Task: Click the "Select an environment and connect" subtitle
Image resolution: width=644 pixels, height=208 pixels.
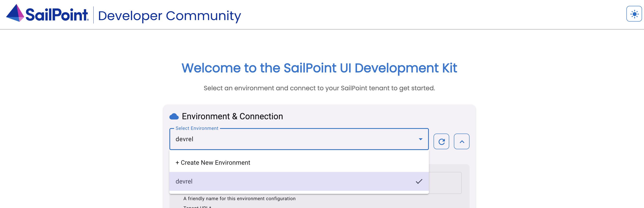Action: click(319, 88)
